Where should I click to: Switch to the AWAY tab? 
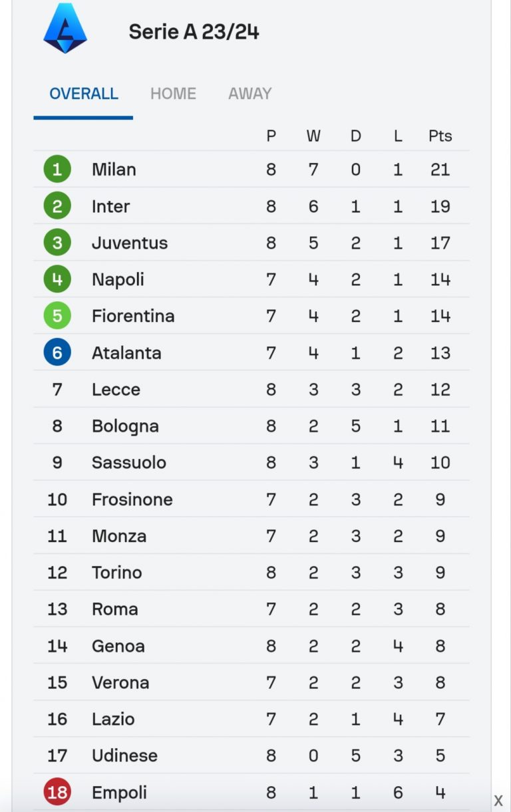[x=250, y=94]
